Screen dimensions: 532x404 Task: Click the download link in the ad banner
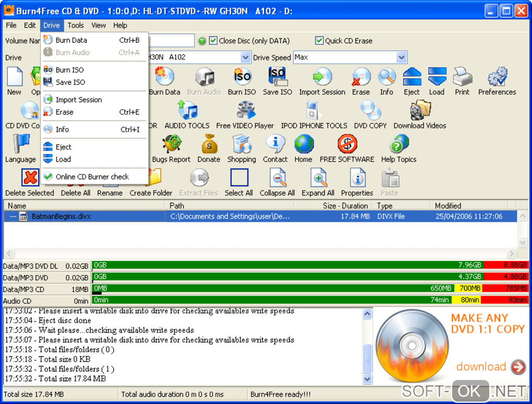pos(481,366)
